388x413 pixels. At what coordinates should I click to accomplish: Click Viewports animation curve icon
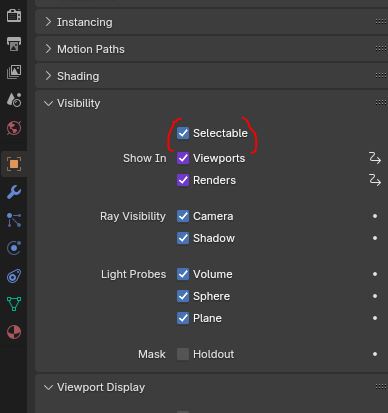(375, 158)
